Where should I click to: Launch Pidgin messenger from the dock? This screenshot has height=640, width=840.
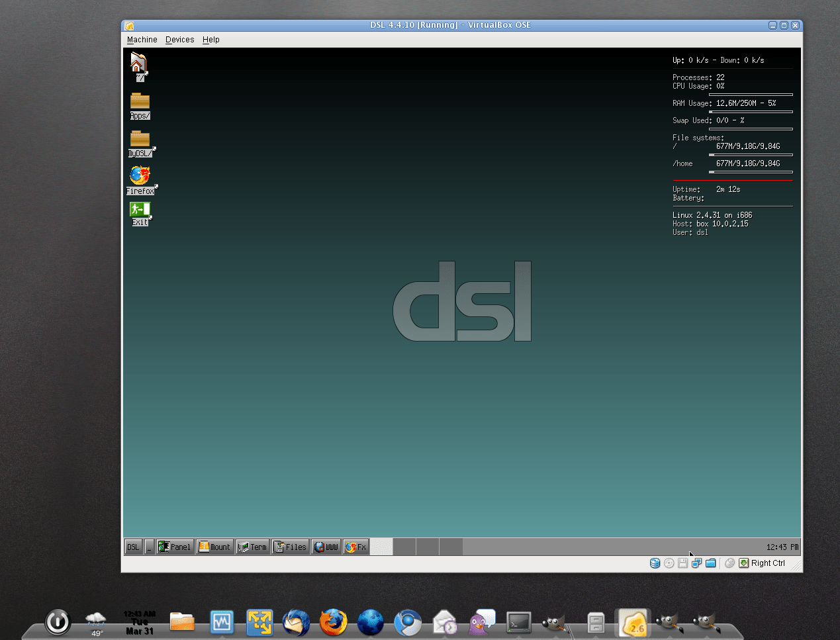483,623
